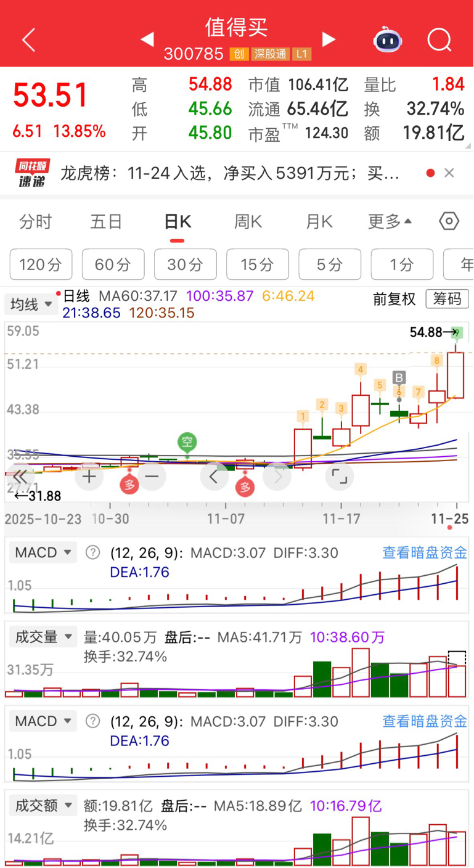Jump chart back with double-left arrow
Screen dimensions: 474x868
tap(20, 476)
